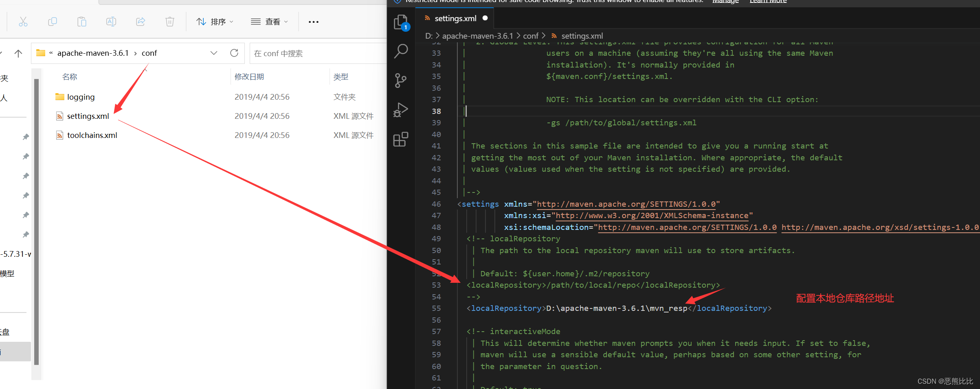
Task: Click line number 55 in the editor
Action: [436, 308]
